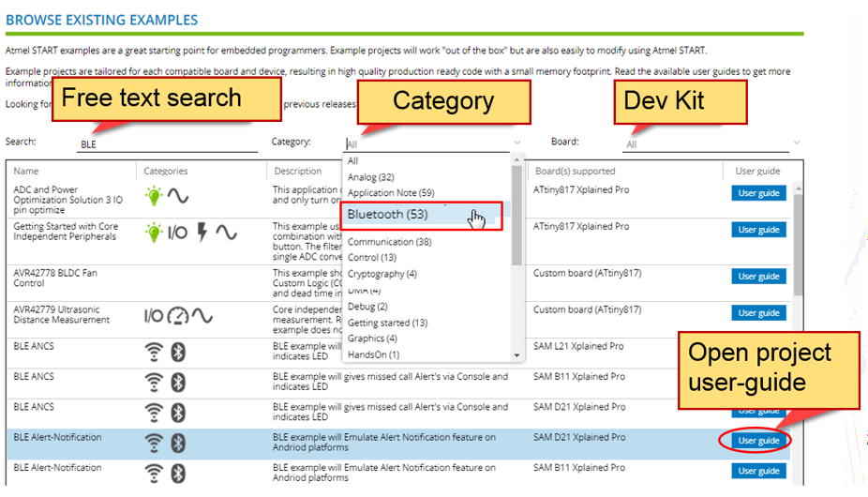Image resolution: width=868 pixels, height=497 pixels.
Task: Click the Bluetooth icon in SAM L21 BLE ANCS row
Action: click(178, 352)
